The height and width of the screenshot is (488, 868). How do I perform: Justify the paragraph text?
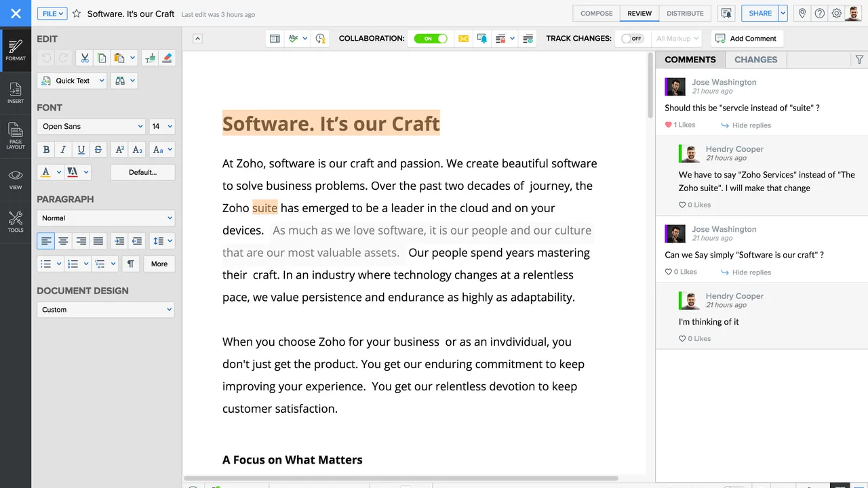click(98, 241)
